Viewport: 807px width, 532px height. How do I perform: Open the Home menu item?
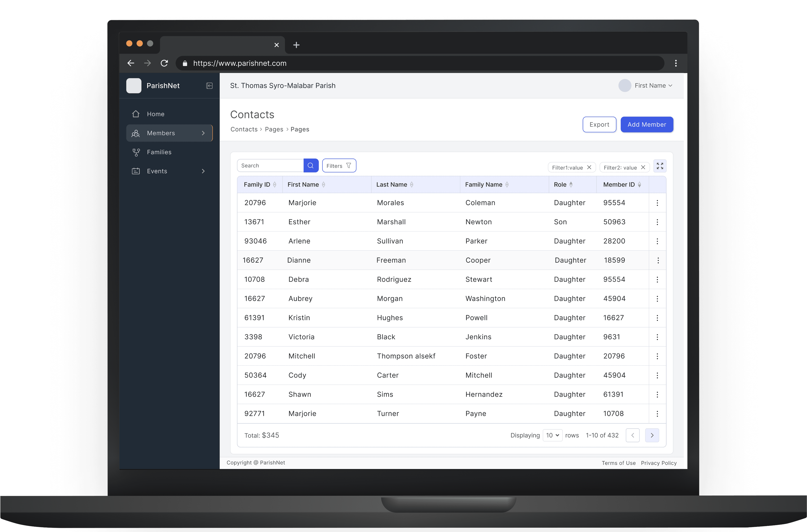click(x=169, y=114)
